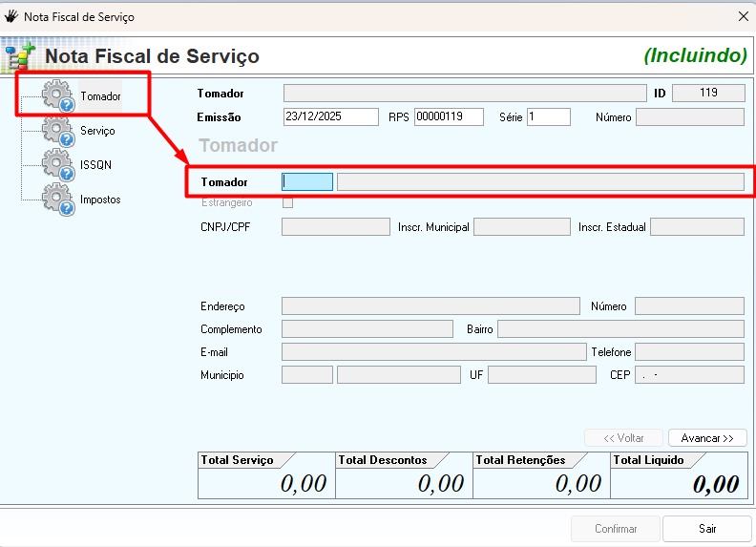The width and height of the screenshot is (756, 547).
Task: Click the << Voltar button
Action: point(624,438)
